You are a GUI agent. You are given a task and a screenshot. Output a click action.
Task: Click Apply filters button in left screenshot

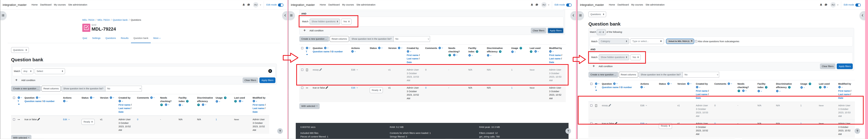pyautogui.click(x=267, y=80)
